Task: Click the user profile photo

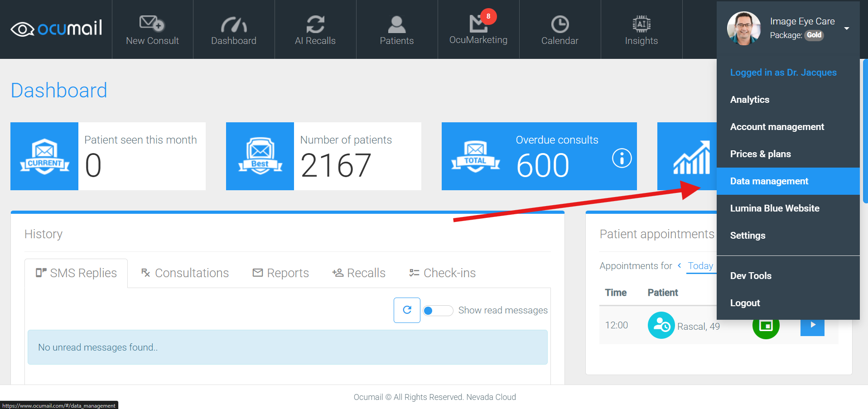Action: point(744,29)
